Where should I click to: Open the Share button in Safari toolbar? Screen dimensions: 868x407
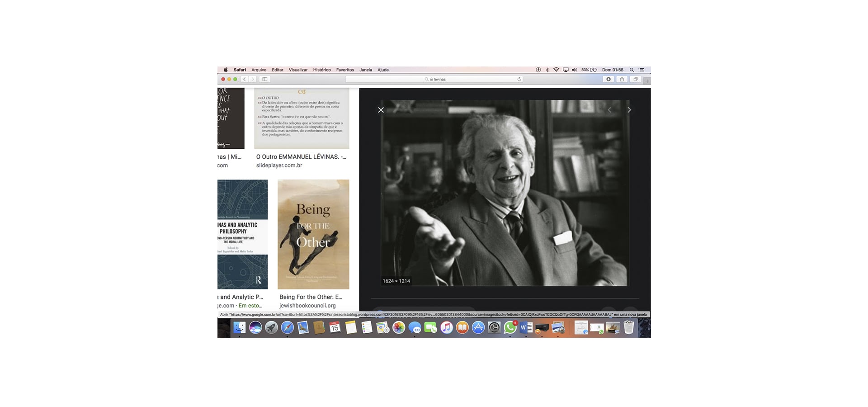[622, 79]
